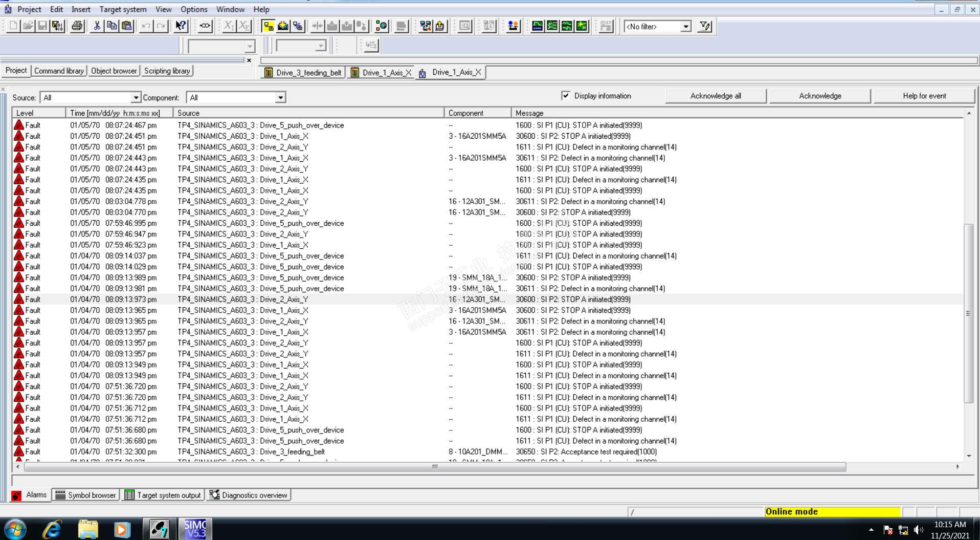Click the Open project folder icon

pos(28,26)
